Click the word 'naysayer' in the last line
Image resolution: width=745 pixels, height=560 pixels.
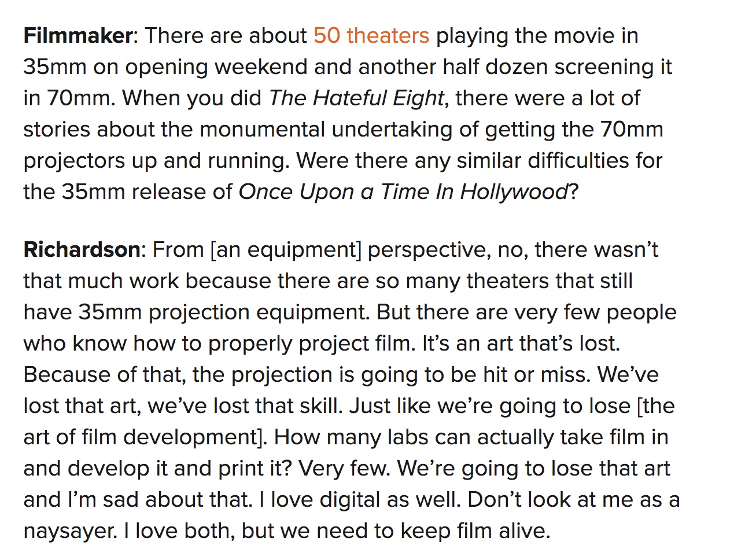coord(69,531)
